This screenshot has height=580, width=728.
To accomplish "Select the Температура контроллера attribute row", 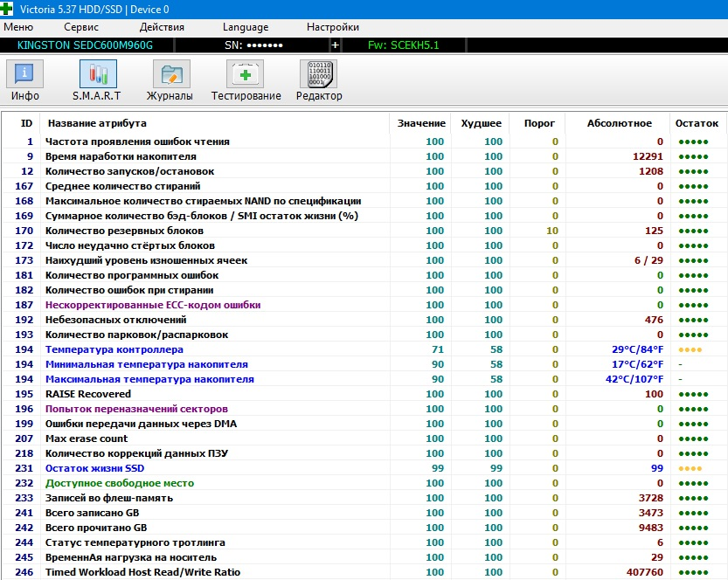I will 362,350.
